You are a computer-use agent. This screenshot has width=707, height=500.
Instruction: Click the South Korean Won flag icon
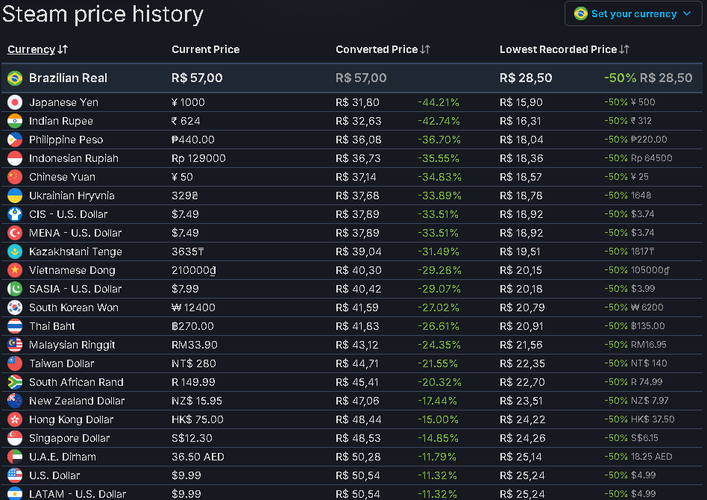(x=15, y=307)
